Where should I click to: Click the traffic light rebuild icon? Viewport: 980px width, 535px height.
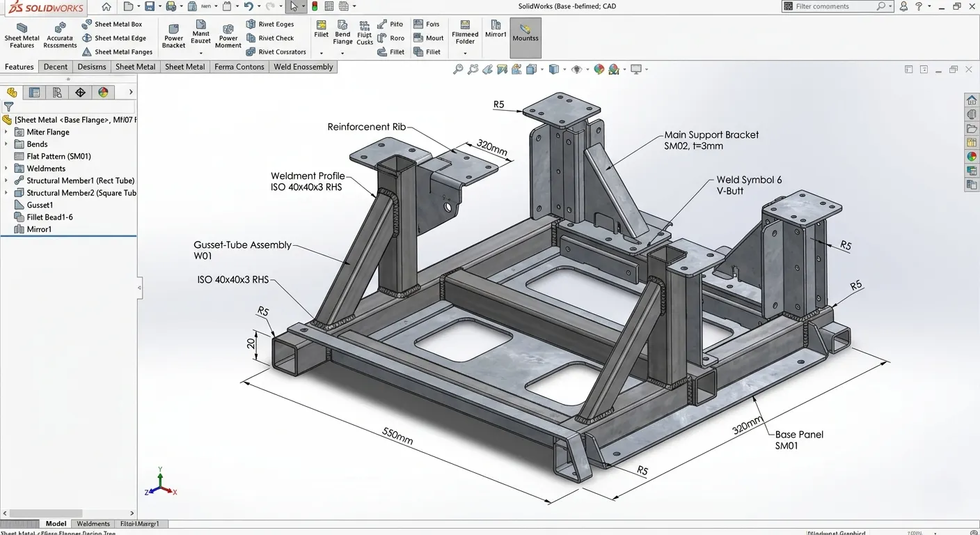(x=315, y=6)
